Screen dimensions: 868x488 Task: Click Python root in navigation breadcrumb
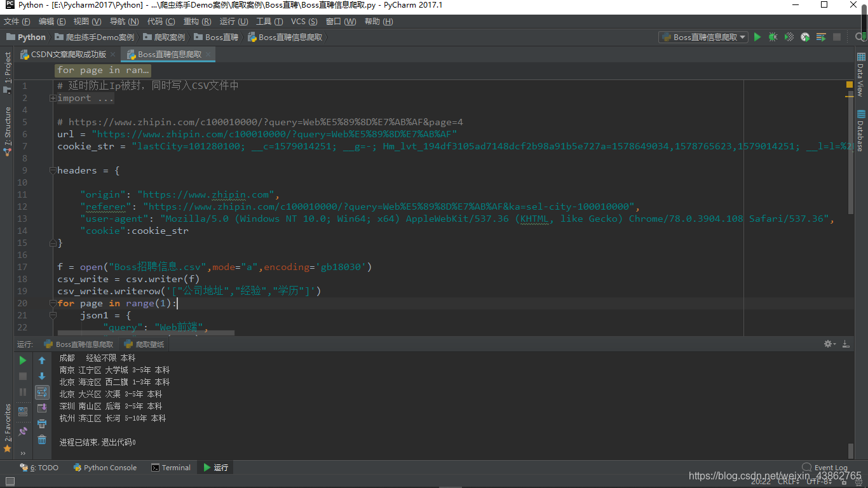[x=26, y=37]
